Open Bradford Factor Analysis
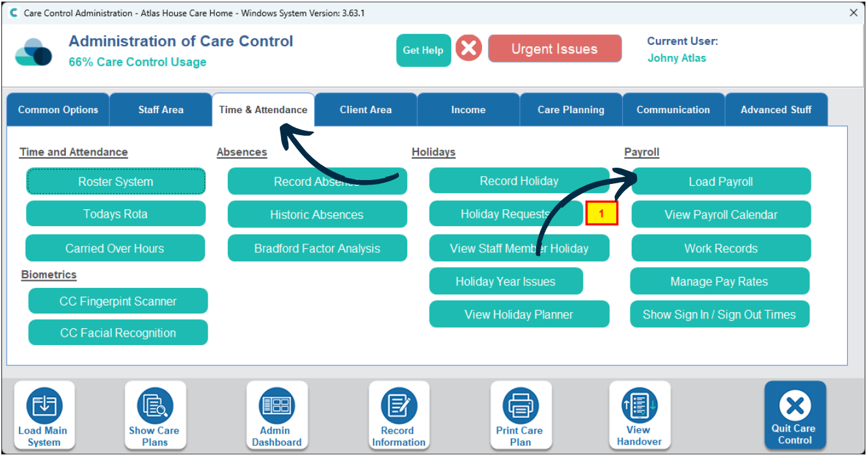The height and width of the screenshot is (455, 868). [x=318, y=248]
